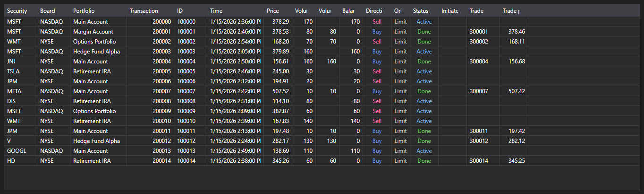Click Options Portfolio in WMT row 200002

coord(98,42)
